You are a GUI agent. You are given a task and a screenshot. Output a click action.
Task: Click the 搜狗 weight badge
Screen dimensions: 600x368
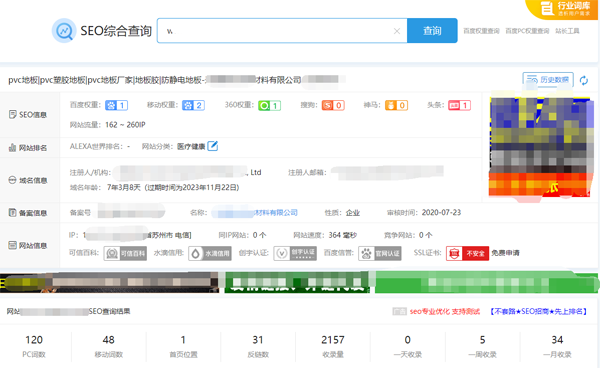[x=333, y=105]
